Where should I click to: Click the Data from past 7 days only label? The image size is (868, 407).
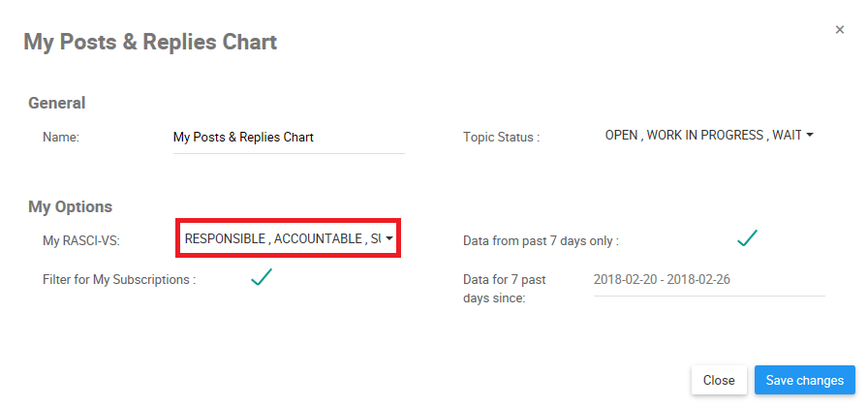541,240
